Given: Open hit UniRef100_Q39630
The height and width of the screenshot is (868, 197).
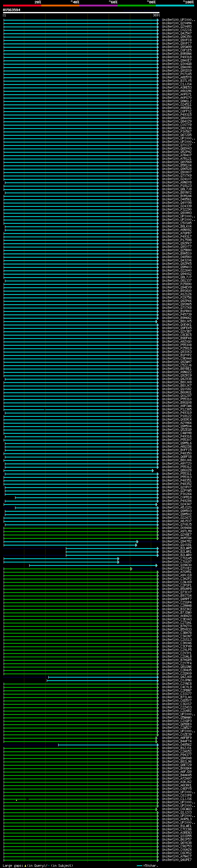Looking at the screenshot, I should [177, 565].
